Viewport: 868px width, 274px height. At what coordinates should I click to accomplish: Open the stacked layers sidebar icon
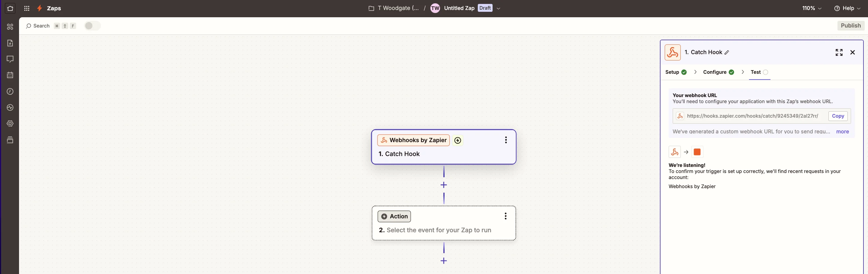coord(10,140)
